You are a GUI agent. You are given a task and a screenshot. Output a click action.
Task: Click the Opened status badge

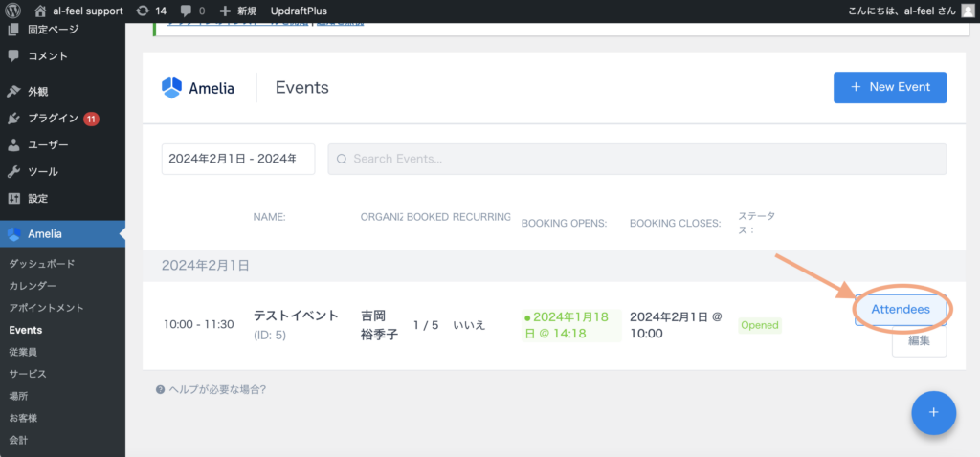pyautogui.click(x=759, y=325)
